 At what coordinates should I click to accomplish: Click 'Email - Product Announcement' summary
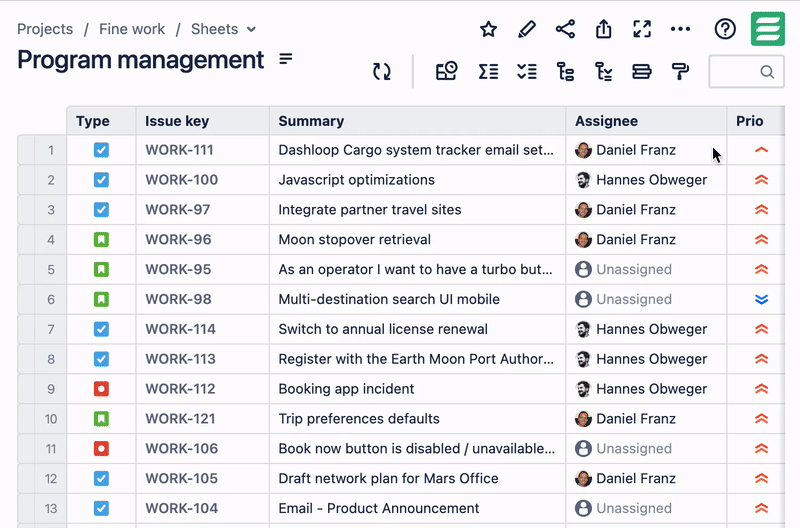pyautogui.click(x=379, y=509)
